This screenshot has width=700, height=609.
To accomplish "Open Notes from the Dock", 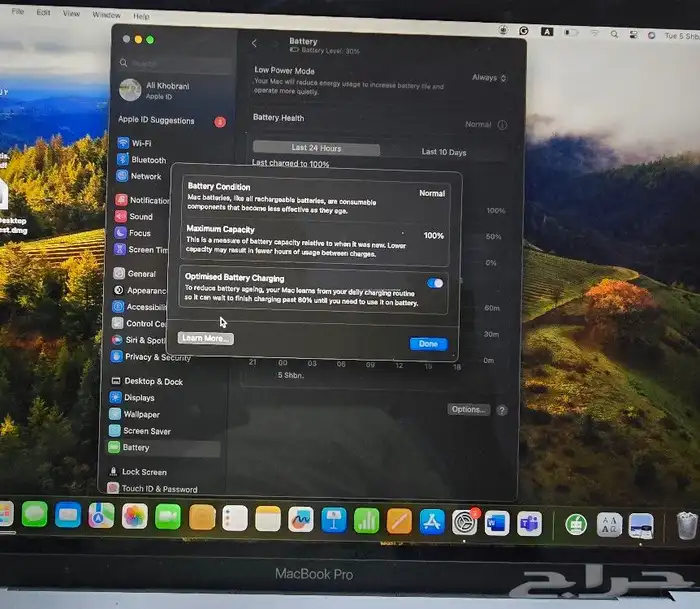I will click(x=268, y=519).
